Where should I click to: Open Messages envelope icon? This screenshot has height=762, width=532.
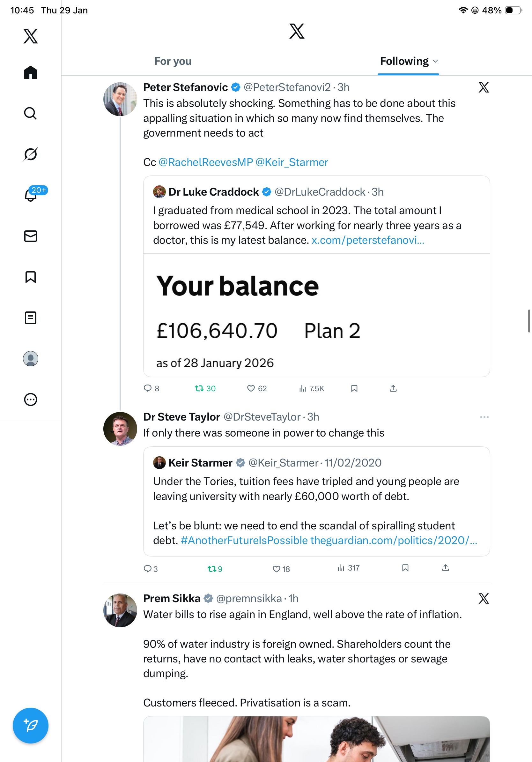tap(31, 236)
